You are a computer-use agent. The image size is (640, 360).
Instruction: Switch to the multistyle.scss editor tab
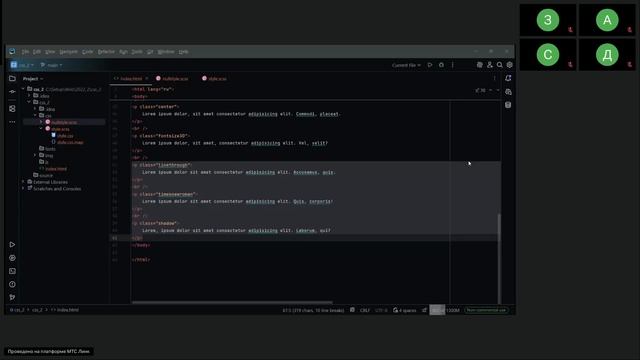tap(173, 78)
